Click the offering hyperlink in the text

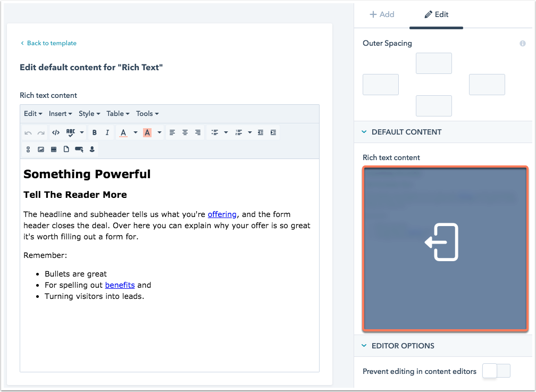point(222,214)
